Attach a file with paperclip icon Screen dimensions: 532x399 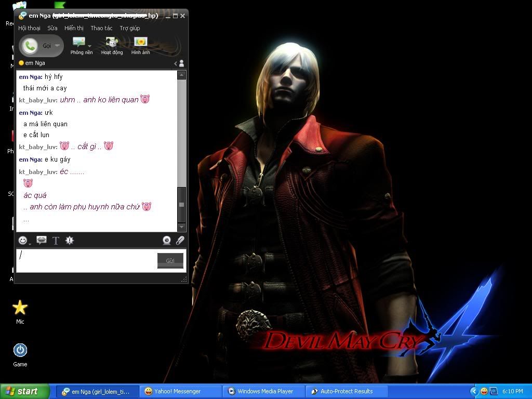(x=180, y=241)
